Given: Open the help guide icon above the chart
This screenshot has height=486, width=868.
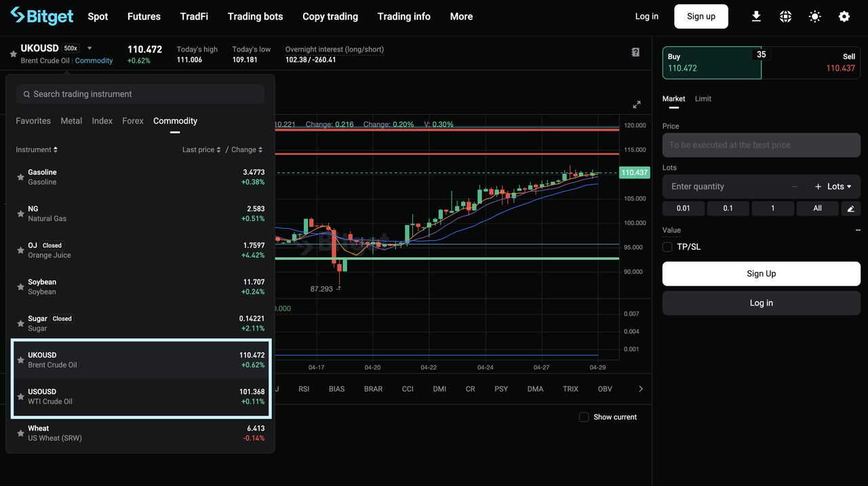Looking at the screenshot, I should click(635, 52).
